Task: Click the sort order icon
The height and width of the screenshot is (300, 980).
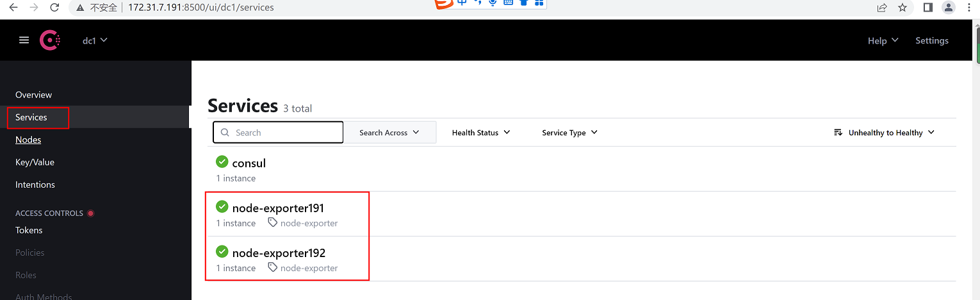Action: tap(838, 133)
